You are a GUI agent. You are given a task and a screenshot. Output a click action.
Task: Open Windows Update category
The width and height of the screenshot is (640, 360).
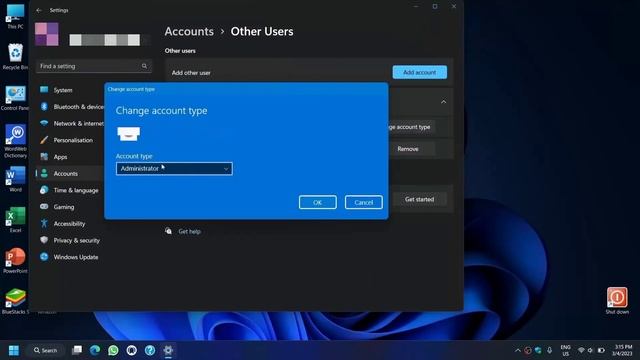coord(70,257)
